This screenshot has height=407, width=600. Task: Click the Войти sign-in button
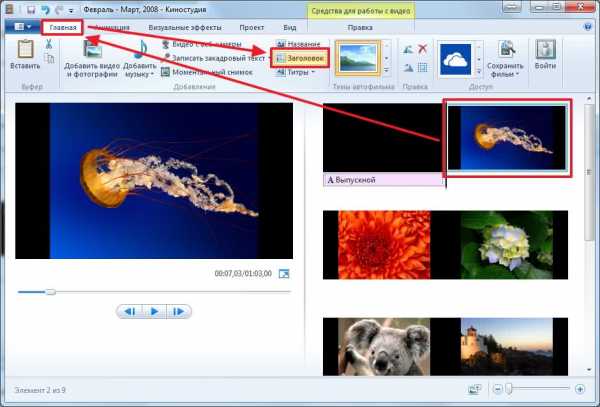pyautogui.click(x=545, y=55)
